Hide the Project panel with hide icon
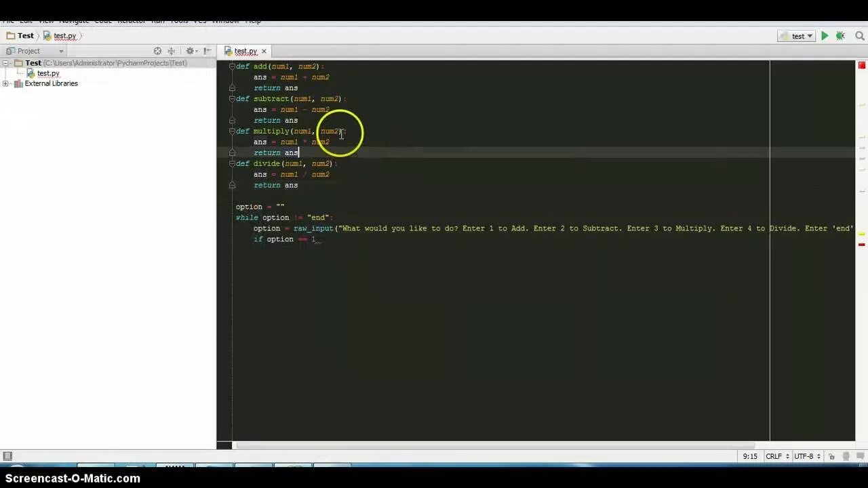 (x=208, y=51)
